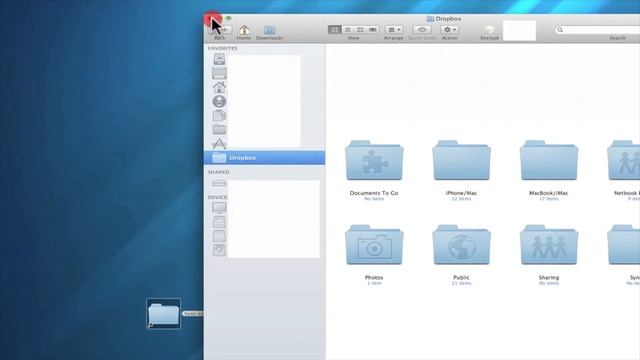
Task: Go forward with the toolbar forward arrow
Action: tap(226, 30)
